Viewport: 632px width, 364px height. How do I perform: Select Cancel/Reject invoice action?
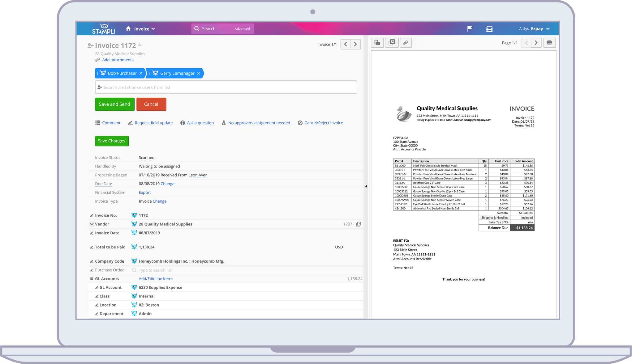tap(324, 123)
